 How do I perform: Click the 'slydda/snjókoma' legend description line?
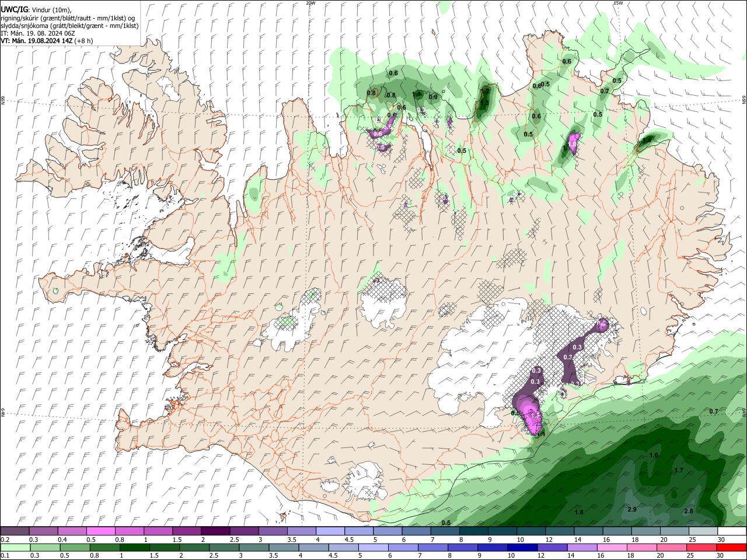69,26
